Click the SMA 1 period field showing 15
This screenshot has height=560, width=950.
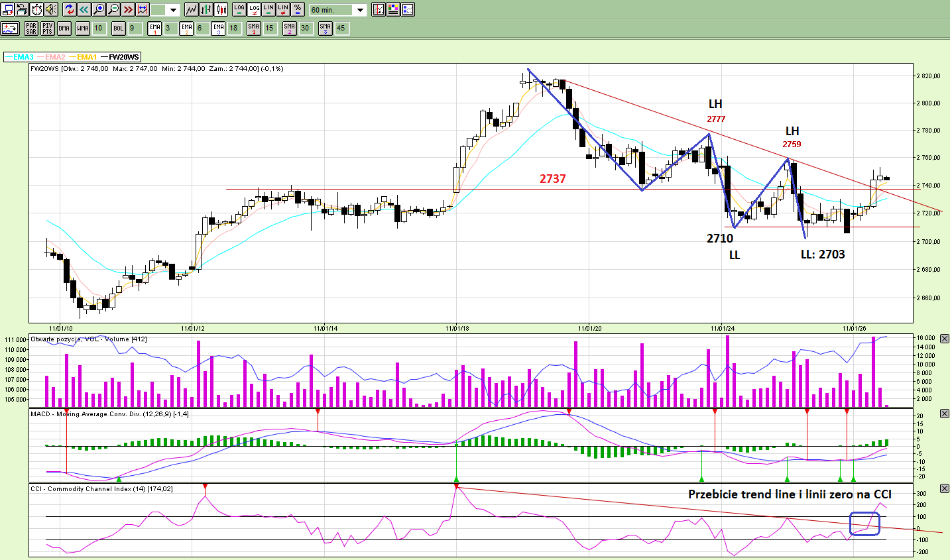click(270, 28)
